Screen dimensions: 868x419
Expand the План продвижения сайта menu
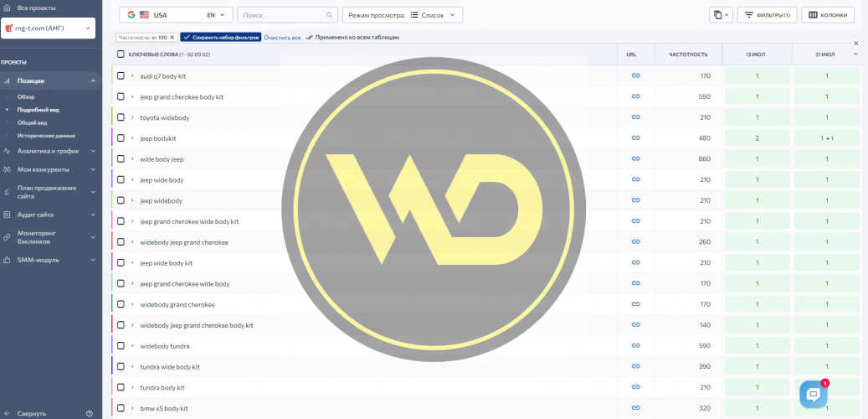93,192
